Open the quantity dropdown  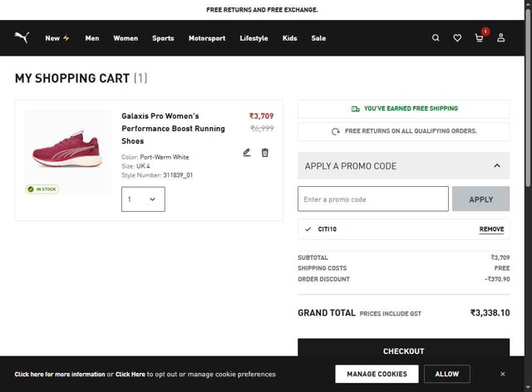(x=143, y=199)
